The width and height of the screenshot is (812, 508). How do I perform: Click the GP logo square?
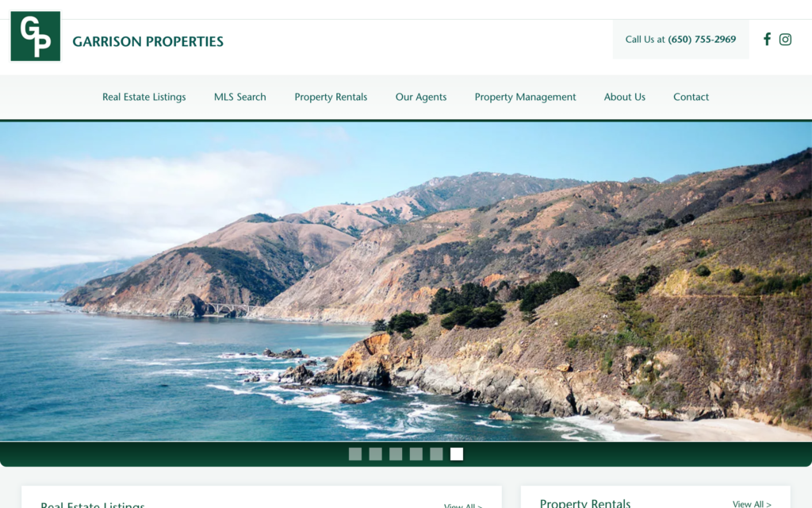coord(35,37)
